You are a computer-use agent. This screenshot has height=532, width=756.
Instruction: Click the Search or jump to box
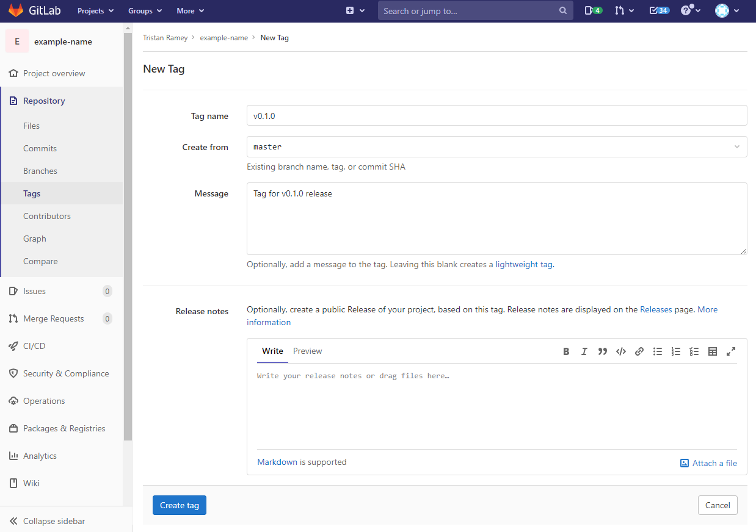click(x=469, y=11)
